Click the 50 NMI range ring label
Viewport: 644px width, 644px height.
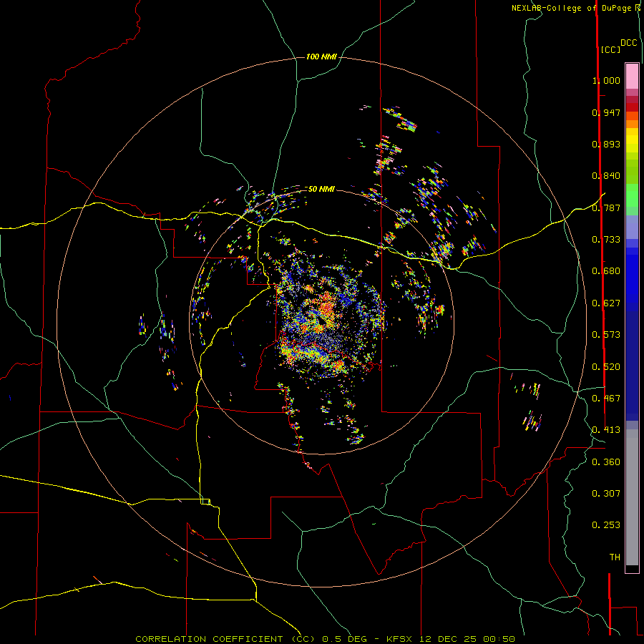pyautogui.click(x=321, y=189)
